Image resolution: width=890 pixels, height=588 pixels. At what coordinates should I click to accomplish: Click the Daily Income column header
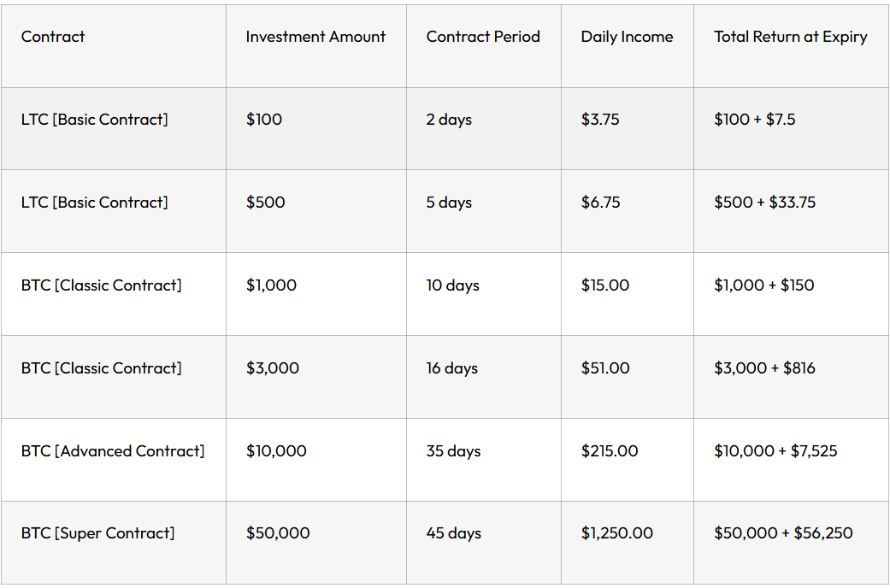point(627,37)
